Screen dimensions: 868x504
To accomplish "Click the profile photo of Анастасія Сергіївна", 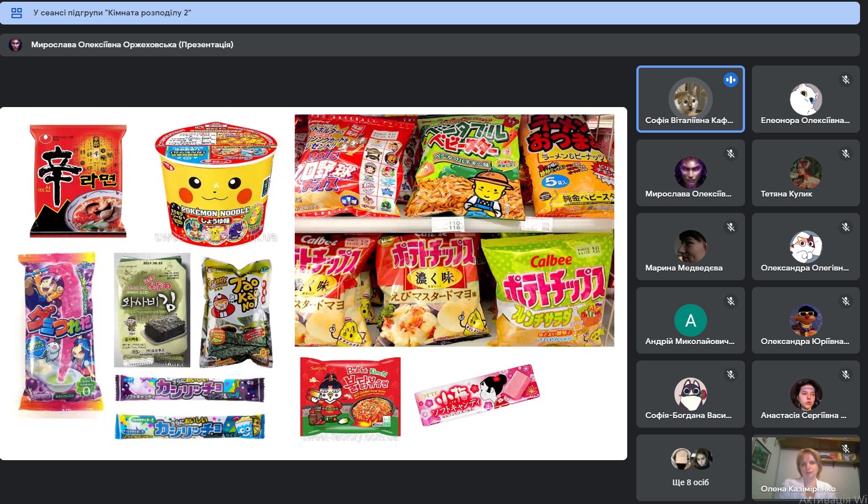I will (x=806, y=394).
